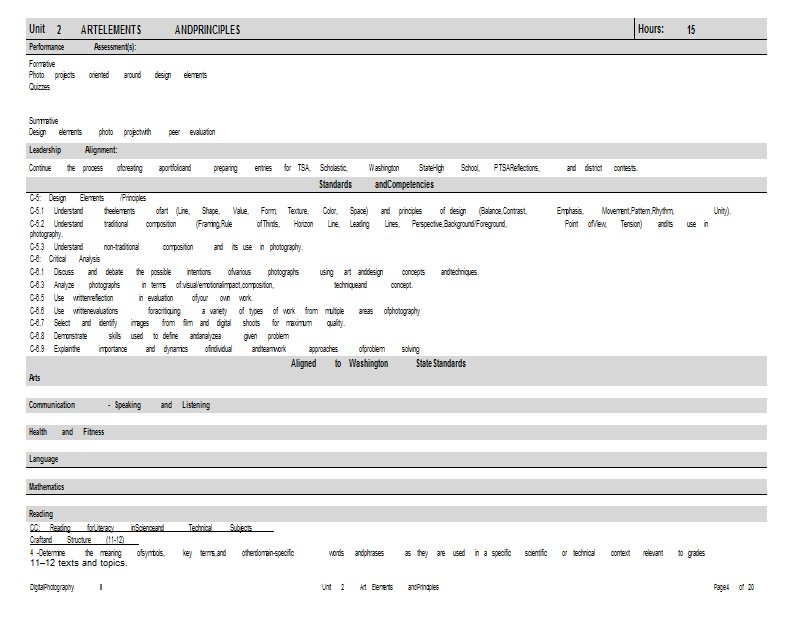Click the footer text "Digital Photography II"
This screenshot has width=800, height=618.
pos(66,587)
